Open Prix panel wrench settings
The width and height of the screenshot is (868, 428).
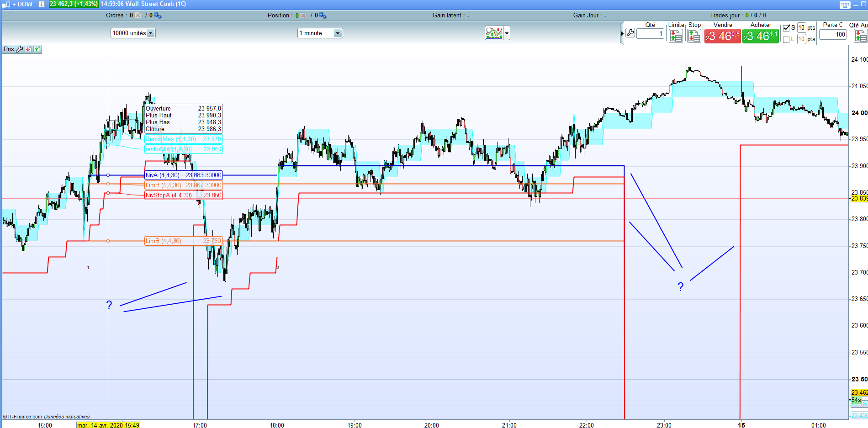tap(20, 49)
